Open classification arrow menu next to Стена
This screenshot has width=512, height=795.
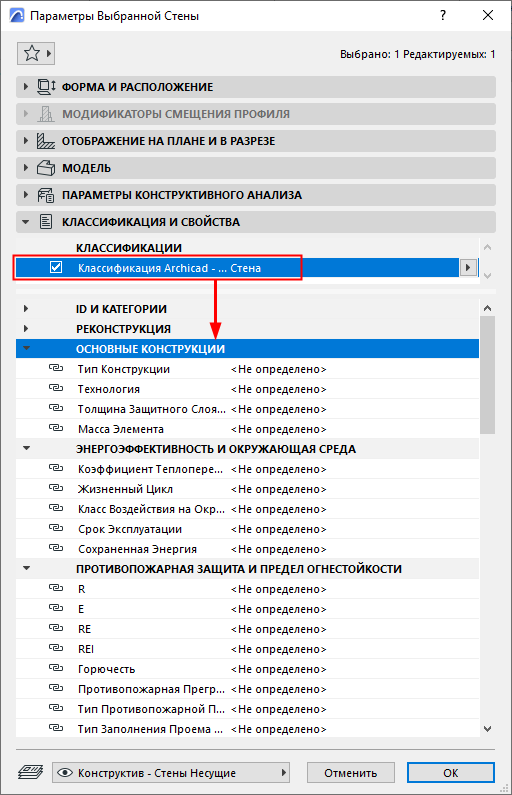(468, 267)
